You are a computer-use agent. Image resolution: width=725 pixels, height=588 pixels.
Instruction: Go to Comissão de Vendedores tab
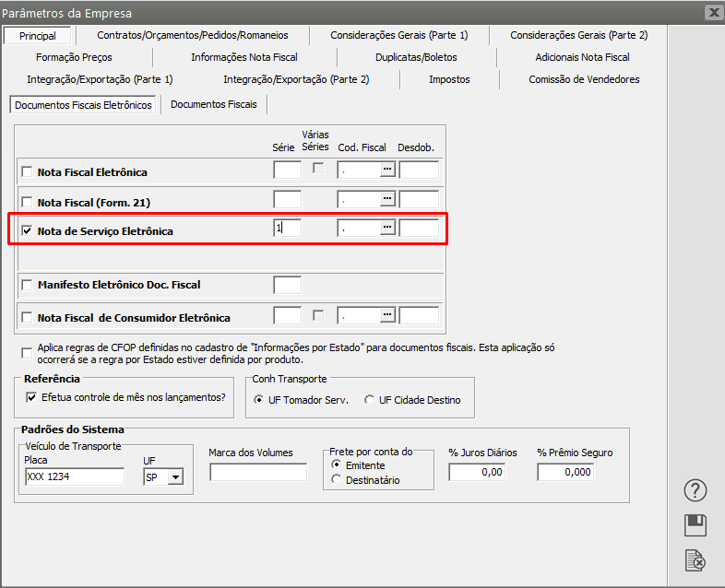(x=584, y=79)
